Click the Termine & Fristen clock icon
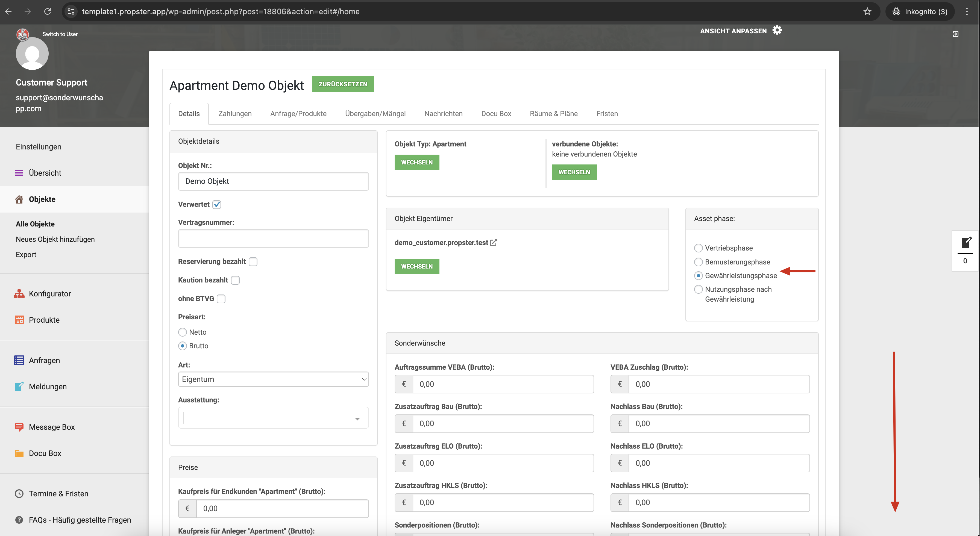Viewport: 980px width, 536px height. tap(19, 494)
